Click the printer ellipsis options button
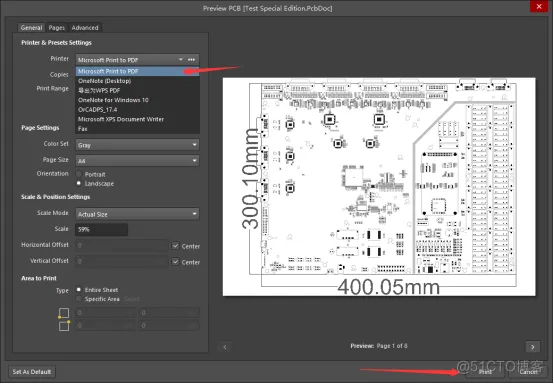Screen dimensions: 554x384 click(x=191, y=60)
